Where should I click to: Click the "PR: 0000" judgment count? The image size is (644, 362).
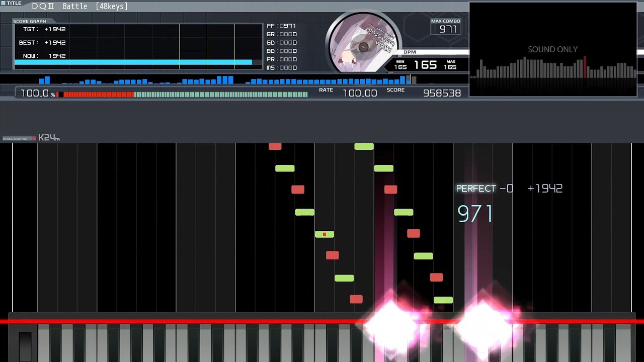[x=281, y=59]
